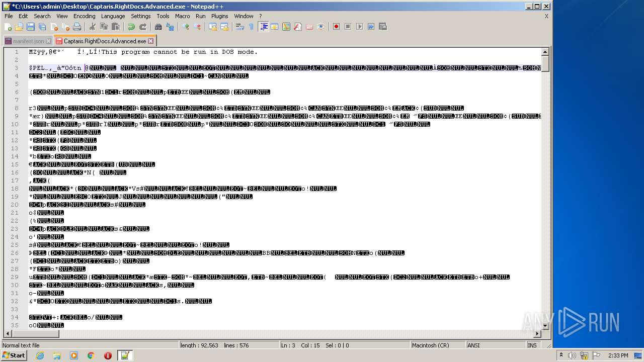Launch Internet Explorer from taskbar
Viewport: 644px width, 362px height.
coord(40,355)
